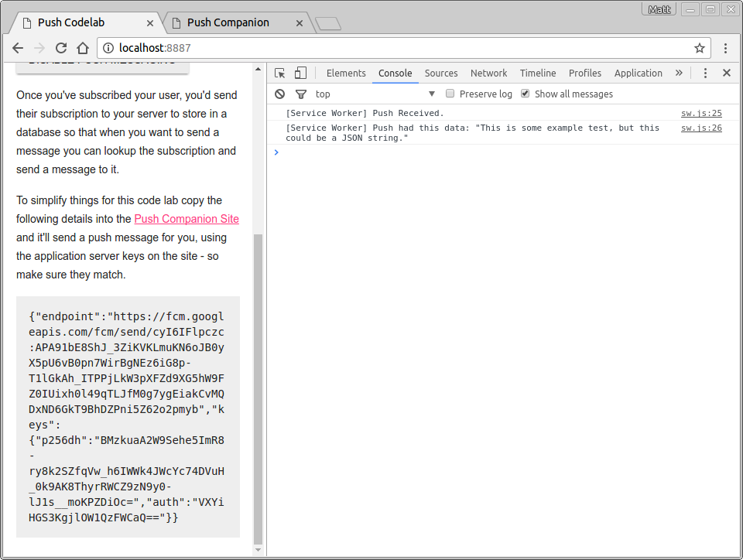Open the Chrome main menu
Image resolution: width=743 pixels, height=560 pixels.
pyautogui.click(x=726, y=48)
